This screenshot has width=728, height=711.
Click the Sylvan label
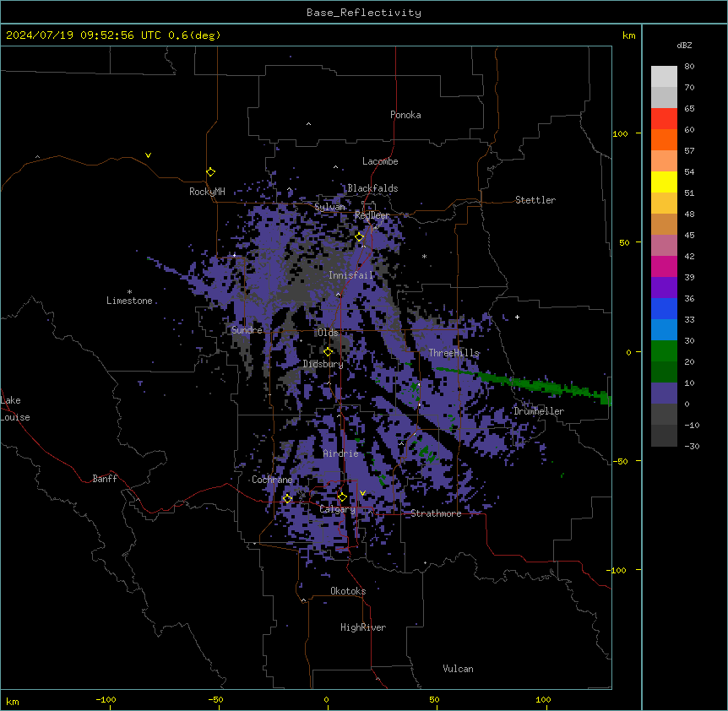330,207
